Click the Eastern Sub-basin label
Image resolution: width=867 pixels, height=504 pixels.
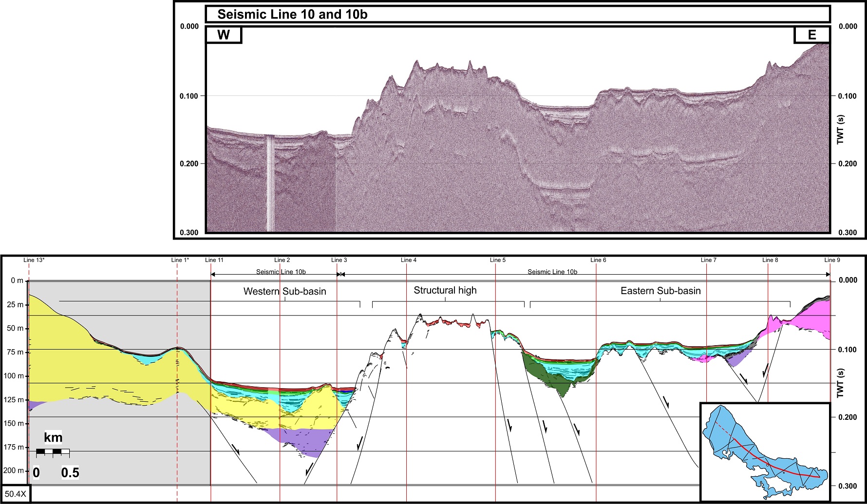[660, 291]
